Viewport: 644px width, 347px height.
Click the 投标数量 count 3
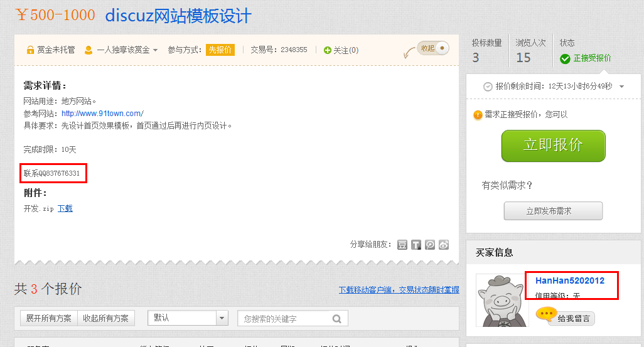point(476,58)
